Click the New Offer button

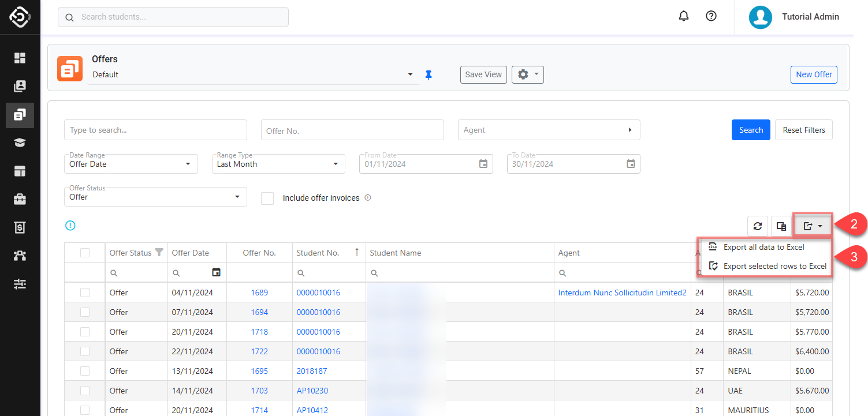coord(814,74)
